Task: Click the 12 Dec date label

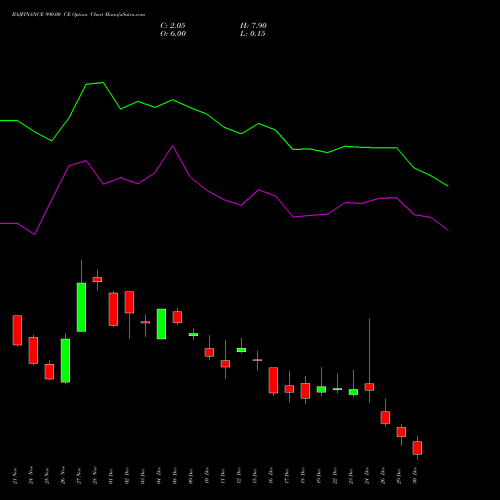Action: point(239,476)
